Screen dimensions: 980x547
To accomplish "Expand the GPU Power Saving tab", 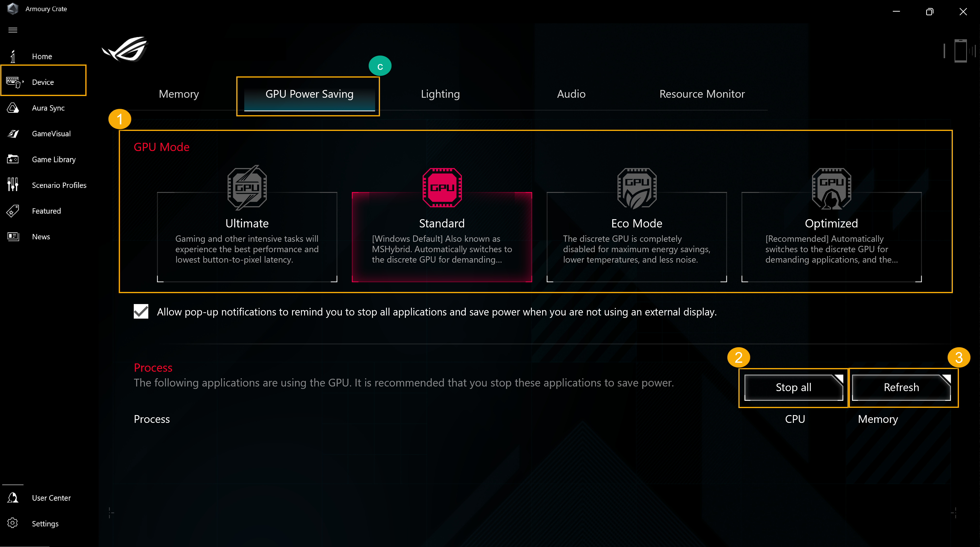I will (309, 94).
